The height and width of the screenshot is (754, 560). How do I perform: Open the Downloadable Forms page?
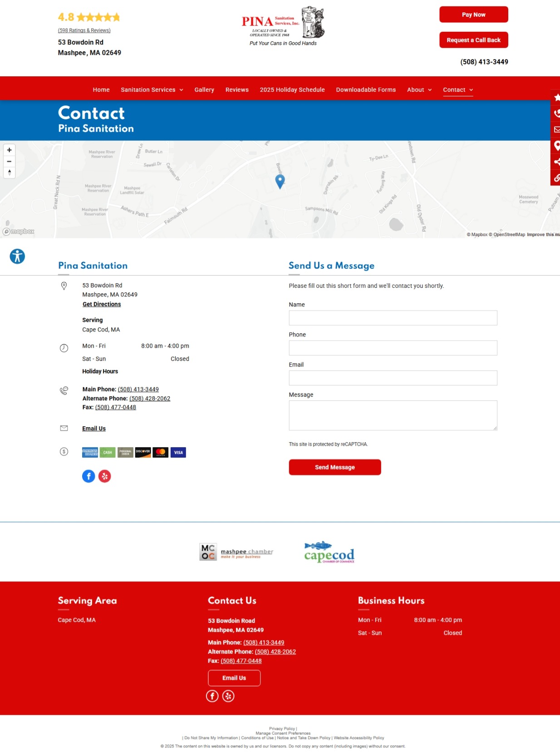pos(366,90)
